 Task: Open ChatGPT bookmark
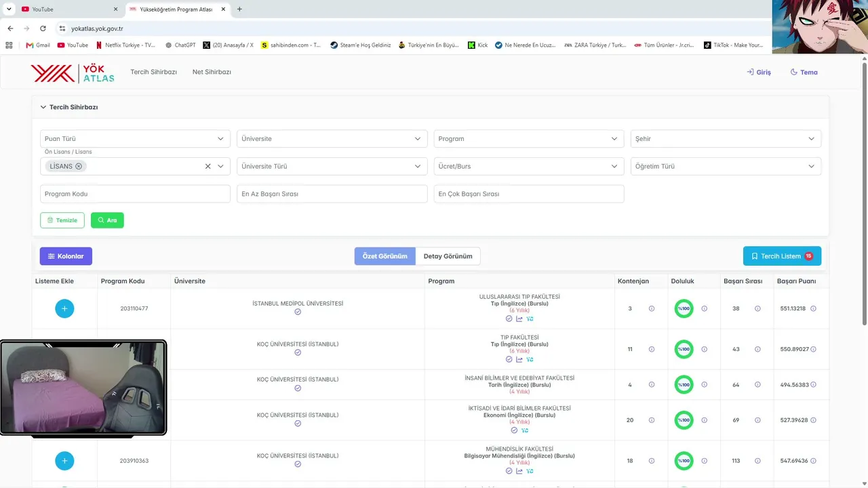180,45
